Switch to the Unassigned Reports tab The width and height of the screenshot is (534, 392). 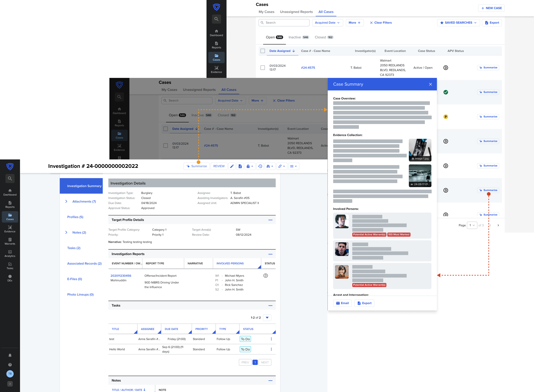tap(296, 12)
